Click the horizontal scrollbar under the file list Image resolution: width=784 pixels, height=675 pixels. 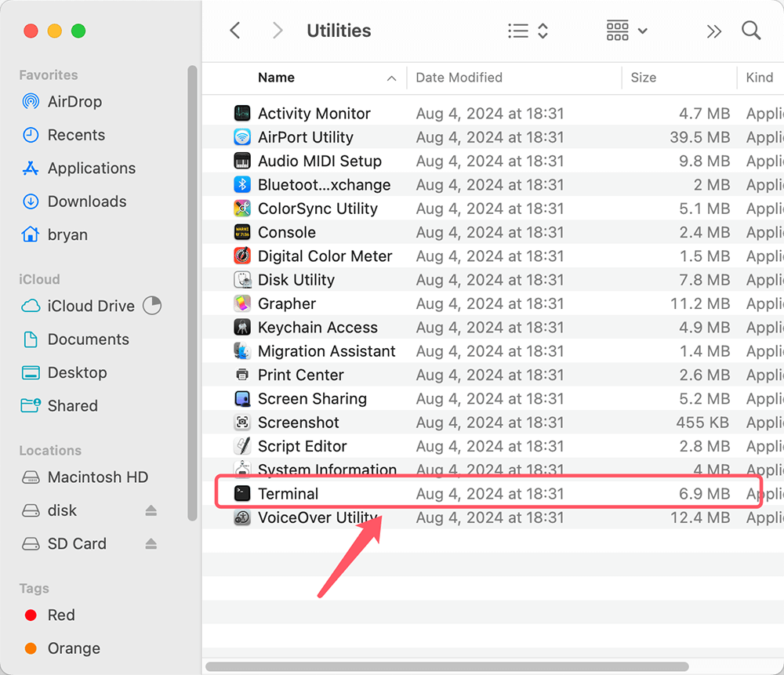point(447,666)
